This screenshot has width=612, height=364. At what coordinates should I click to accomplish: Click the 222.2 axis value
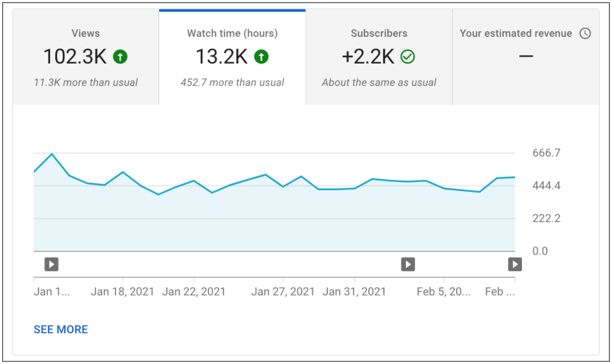546,218
